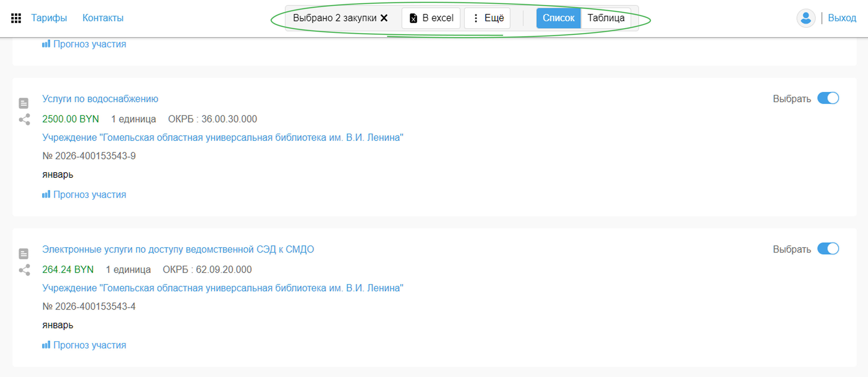The width and height of the screenshot is (868, 377).
Task: Open the apps grid menu icon
Action: click(x=16, y=18)
